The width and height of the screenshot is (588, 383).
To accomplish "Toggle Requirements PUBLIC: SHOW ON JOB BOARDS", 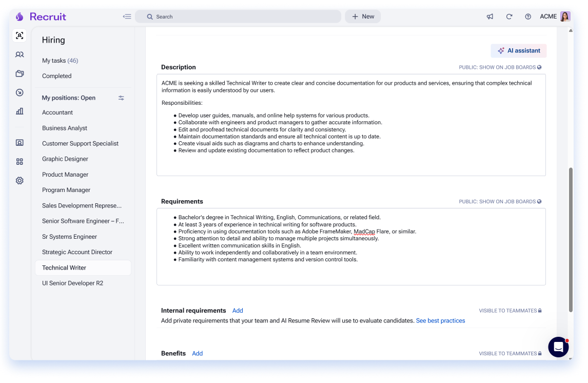I will point(500,201).
